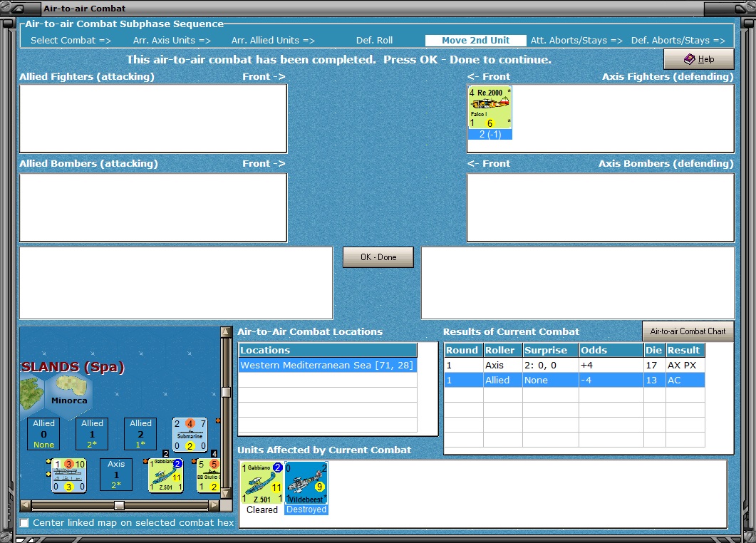This screenshot has height=543, width=756.
Task: Click the mini map scroll left arrow
Action: (x=26, y=505)
